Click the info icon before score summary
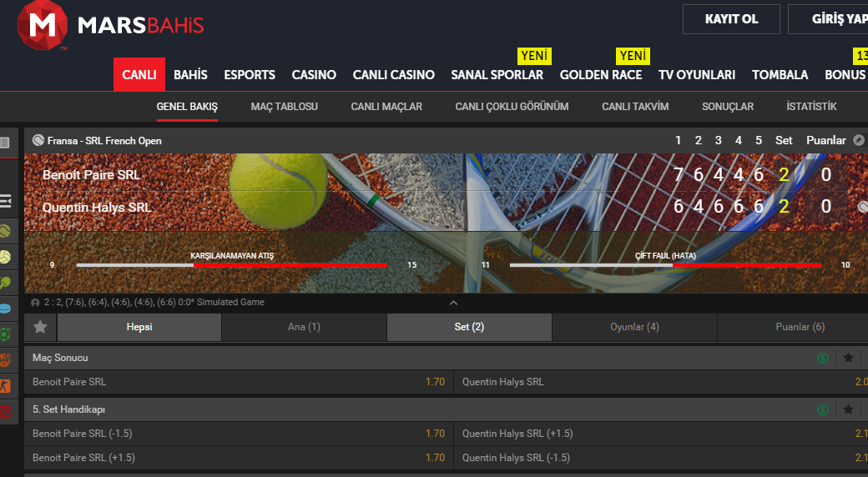Screen dimensions: 868x477 (35, 303)
